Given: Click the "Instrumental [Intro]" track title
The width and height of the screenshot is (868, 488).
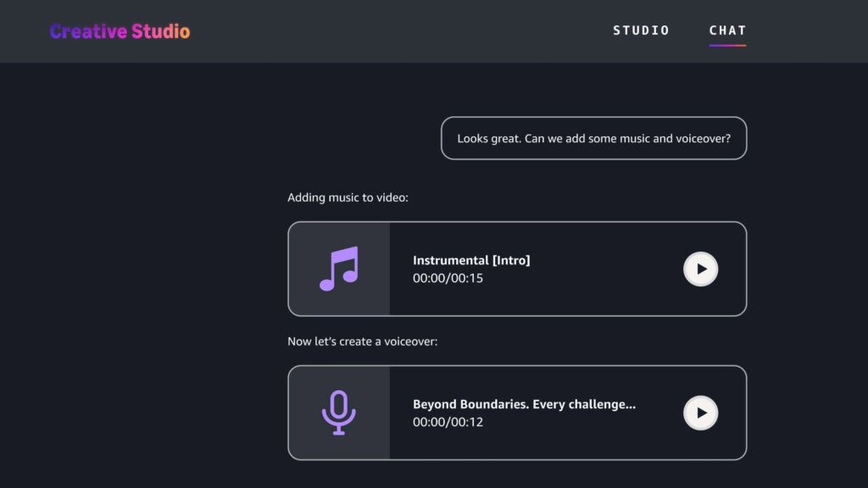Looking at the screenshot, I should click(471, 260).
